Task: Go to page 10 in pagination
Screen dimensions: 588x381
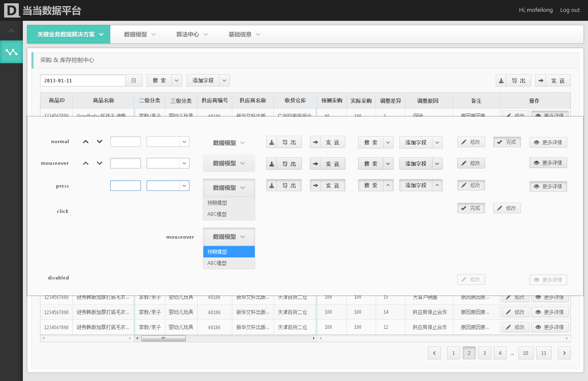Action: coord(526,353)
